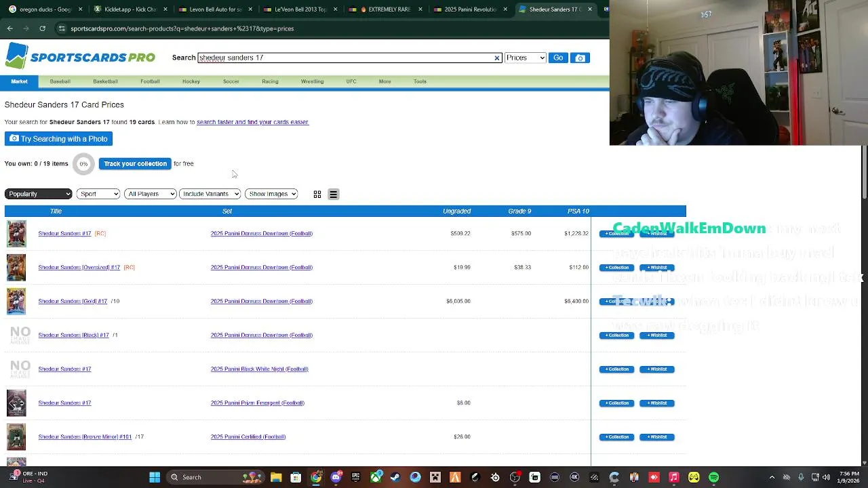Open Steam from the taskbar
Screen dimensions: 868x488
(395, 477)
